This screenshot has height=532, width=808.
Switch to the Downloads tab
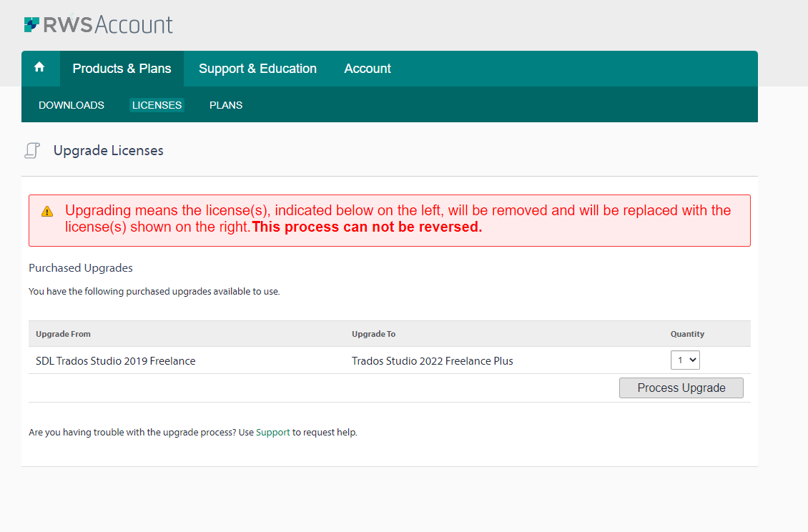pyautogui.click(x=71, y=104)
